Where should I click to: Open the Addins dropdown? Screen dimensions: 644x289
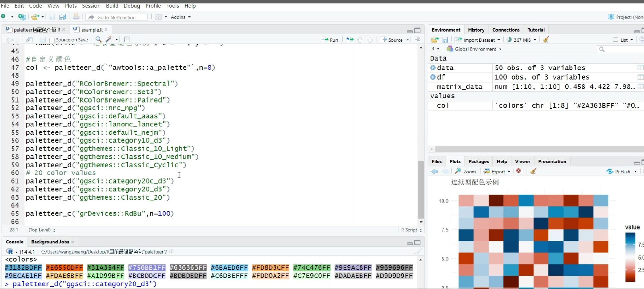[x=180, y=17]
